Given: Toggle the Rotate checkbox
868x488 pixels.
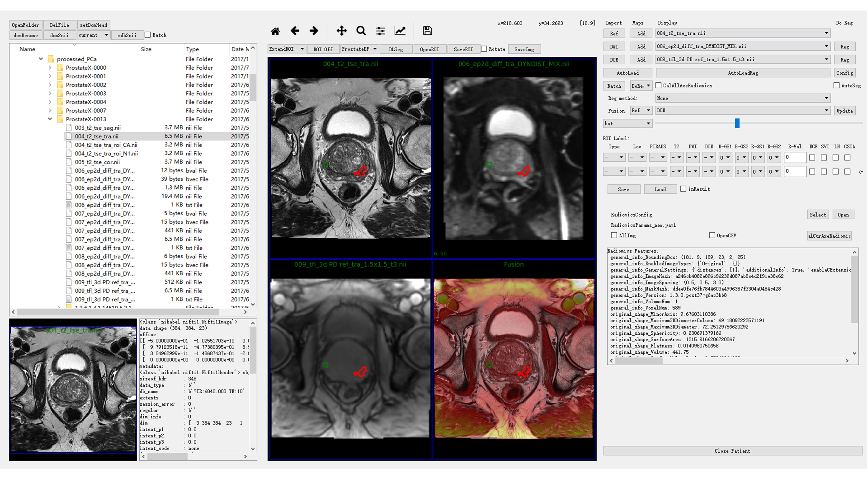Looking at the screenshot, I should [484, 49].
